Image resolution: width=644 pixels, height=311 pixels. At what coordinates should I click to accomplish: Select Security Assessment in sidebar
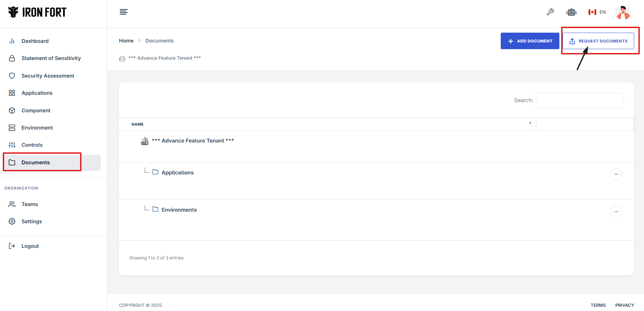(x=48, y=76)
